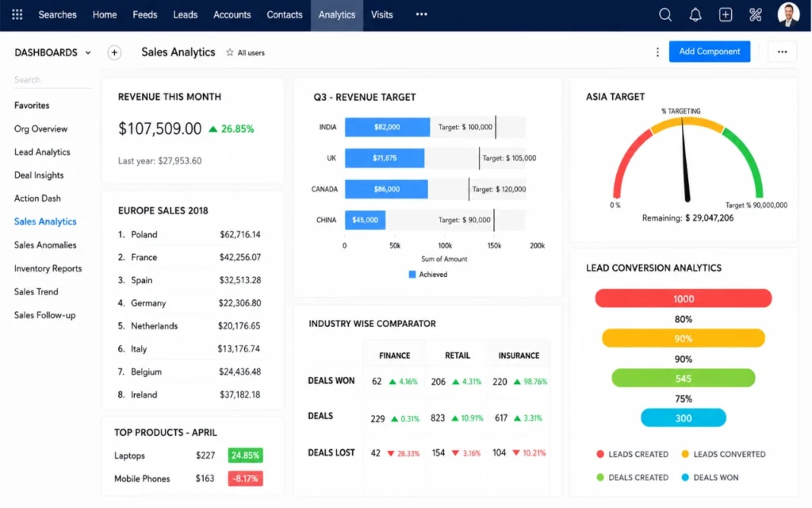Open the user profile avatar

coord(788,14)
